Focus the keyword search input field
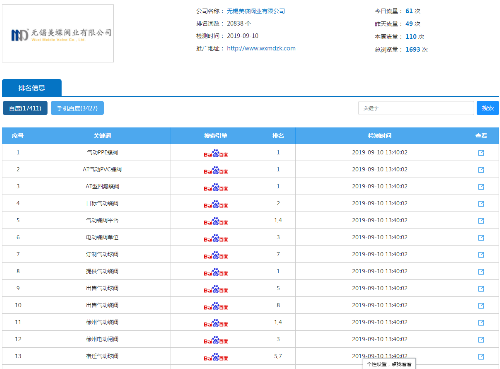Screen dimensions: 500x369 [x=416, y=108]
